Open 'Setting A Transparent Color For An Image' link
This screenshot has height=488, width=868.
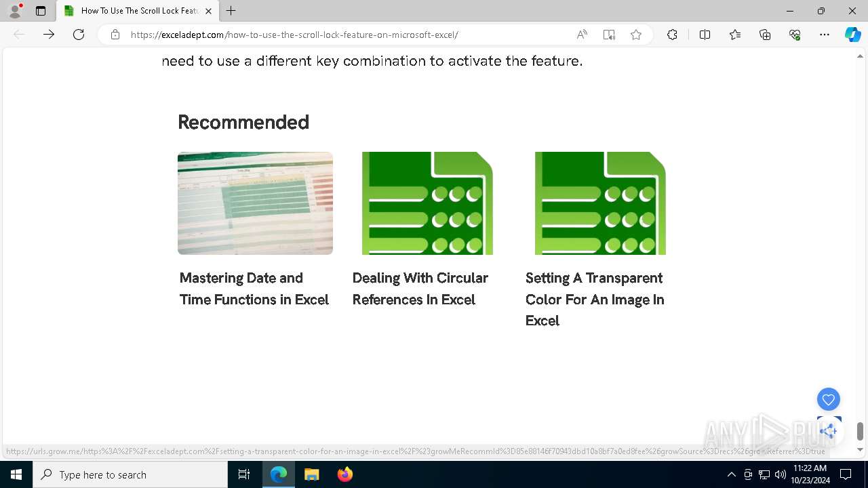(x=595, y=299)
